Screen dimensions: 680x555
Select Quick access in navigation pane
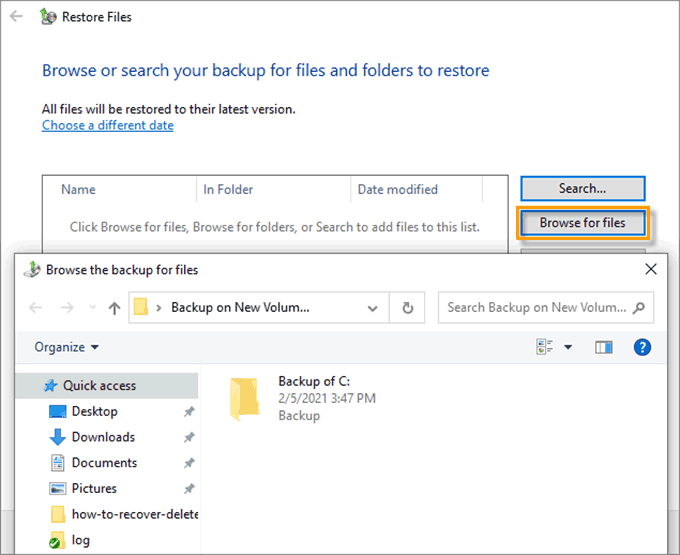107,385
